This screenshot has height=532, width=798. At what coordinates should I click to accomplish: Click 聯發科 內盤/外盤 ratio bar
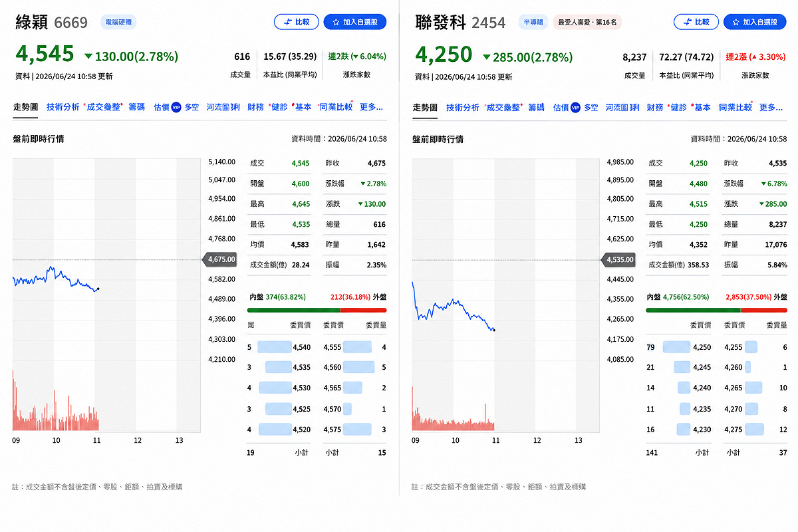(x=716, y=310)
